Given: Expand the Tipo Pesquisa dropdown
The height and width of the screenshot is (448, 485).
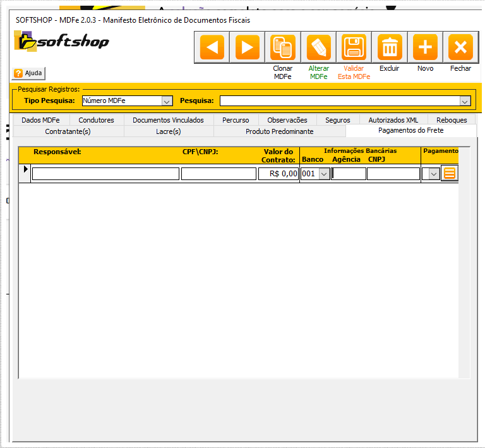Looking at the screenshot, I should (167, 101).
